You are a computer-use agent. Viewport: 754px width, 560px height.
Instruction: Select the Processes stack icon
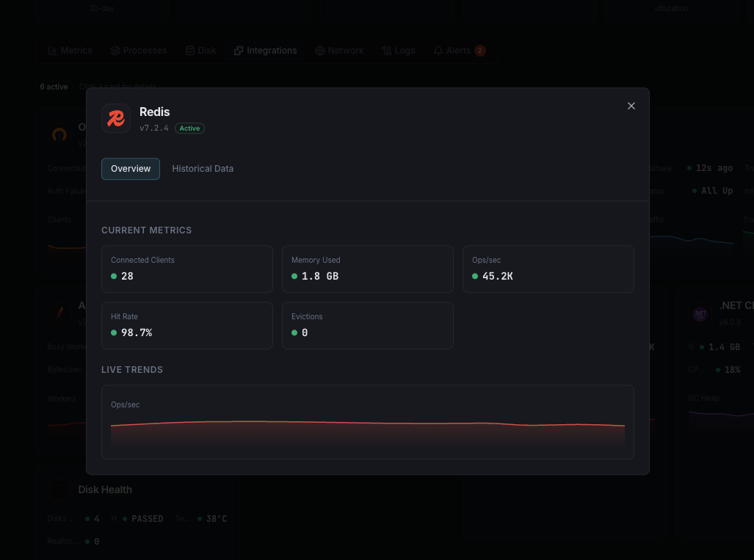point(114,51)
